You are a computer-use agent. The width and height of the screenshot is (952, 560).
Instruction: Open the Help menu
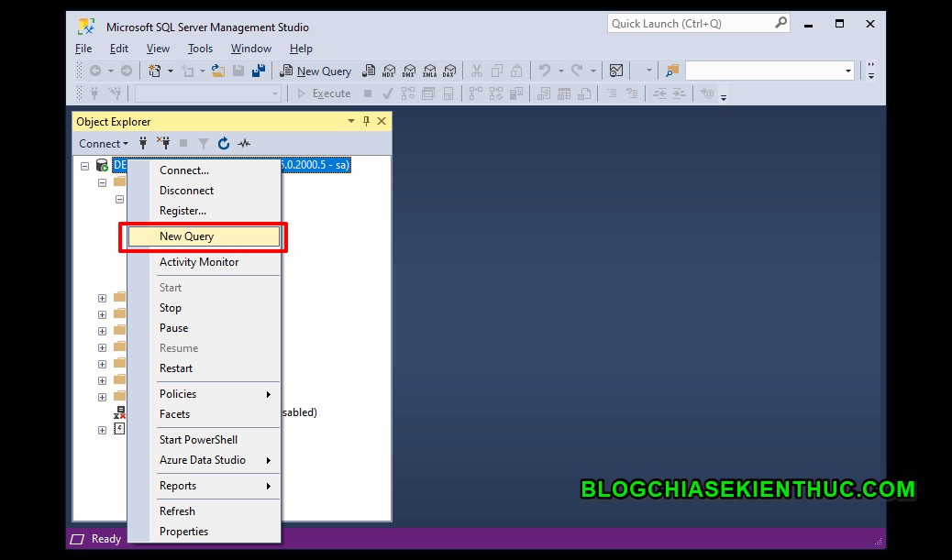click(x=301, y=49)
